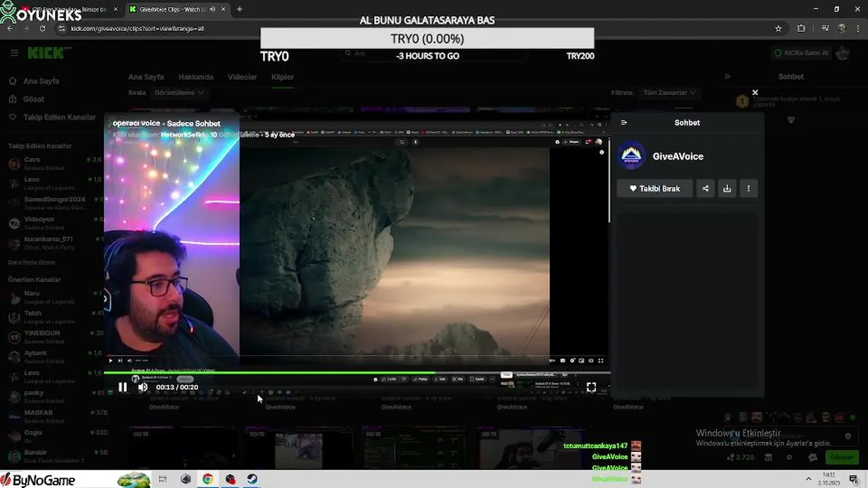Open Telch recommended channel

(x=54, y=317)
